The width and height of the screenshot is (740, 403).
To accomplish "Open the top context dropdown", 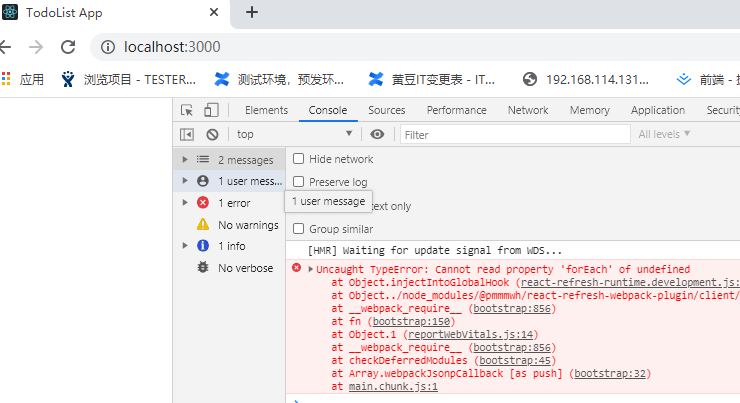I will [294, 134].
